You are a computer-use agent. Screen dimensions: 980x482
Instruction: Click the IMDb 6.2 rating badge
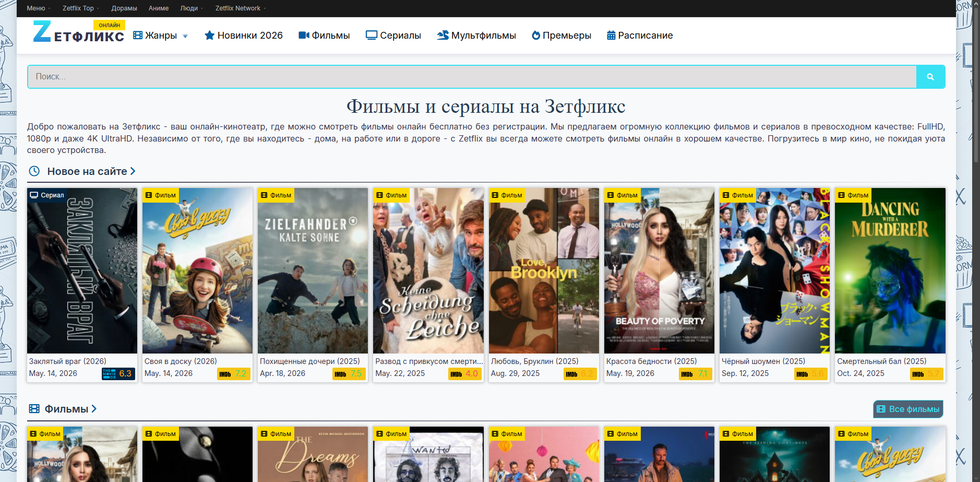pos(580,374)
